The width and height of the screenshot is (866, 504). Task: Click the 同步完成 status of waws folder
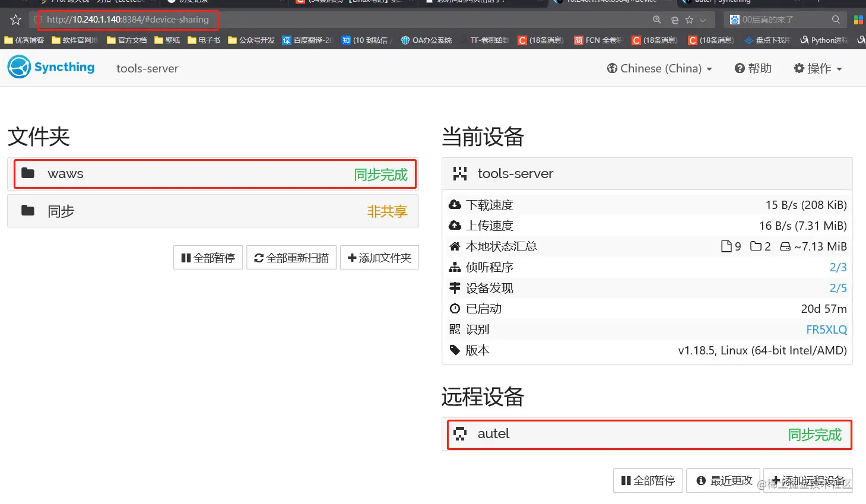(x=381, y=175)
